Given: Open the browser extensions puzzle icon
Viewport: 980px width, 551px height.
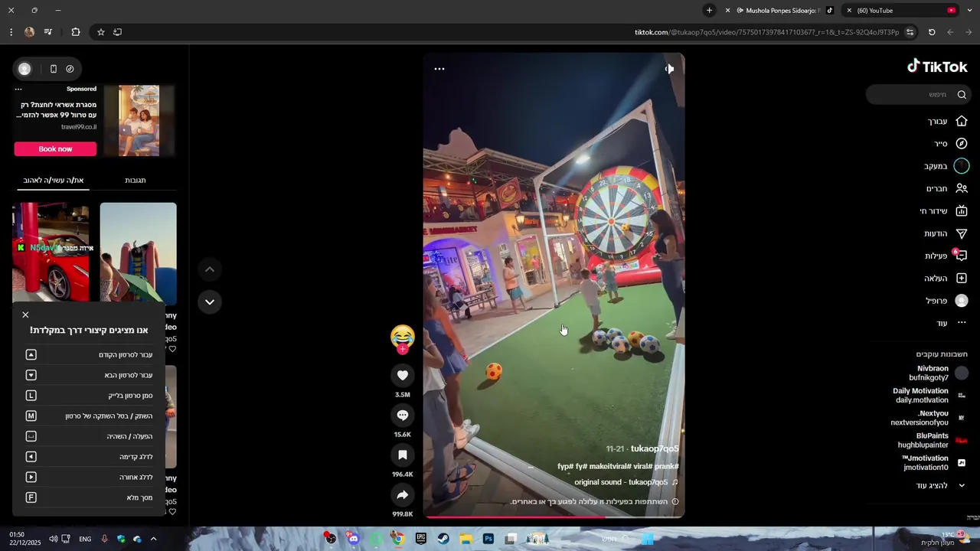Looking at the screenshot, I should pos(76,32).
